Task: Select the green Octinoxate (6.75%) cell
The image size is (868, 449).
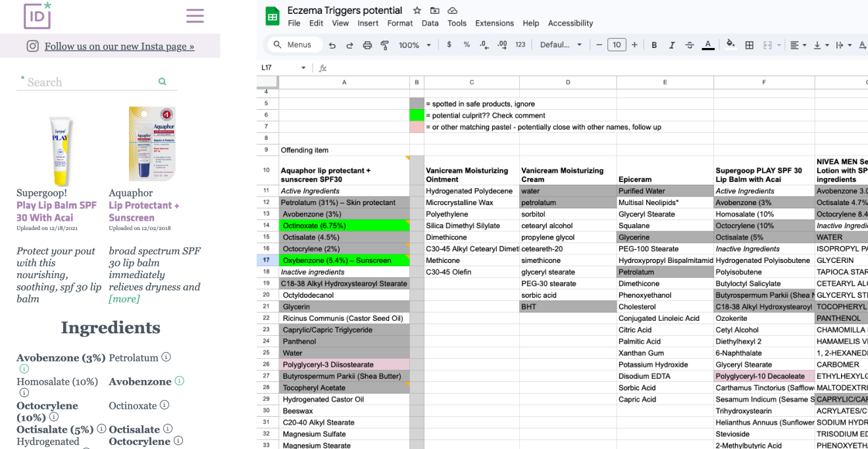Action: [344, 225]
